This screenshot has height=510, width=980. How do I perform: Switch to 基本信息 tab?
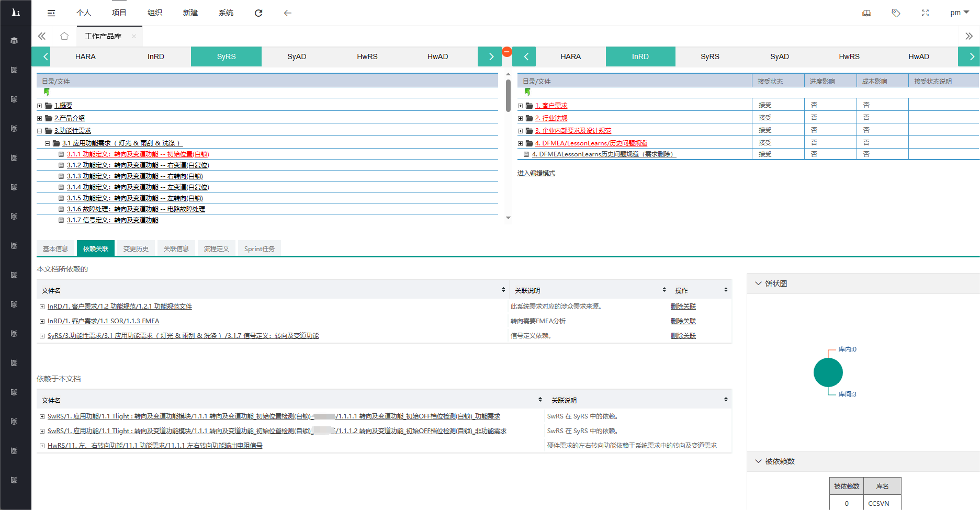click(55, 248)
